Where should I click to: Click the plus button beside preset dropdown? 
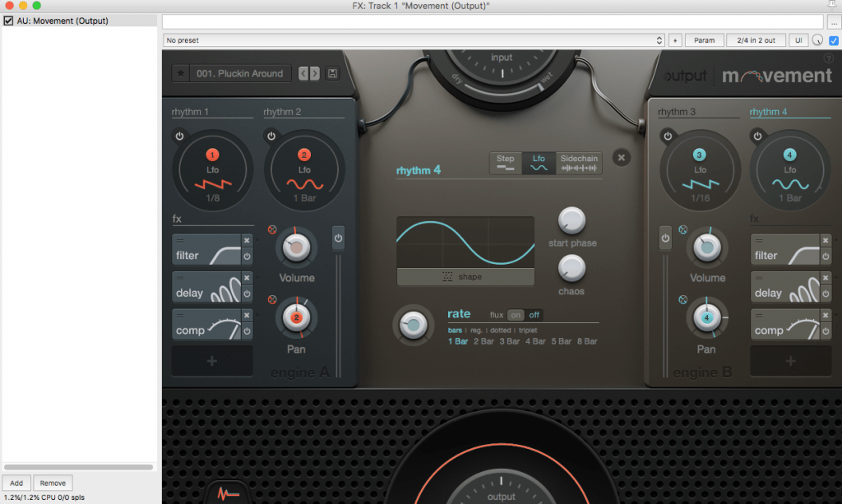coord(675,40)
